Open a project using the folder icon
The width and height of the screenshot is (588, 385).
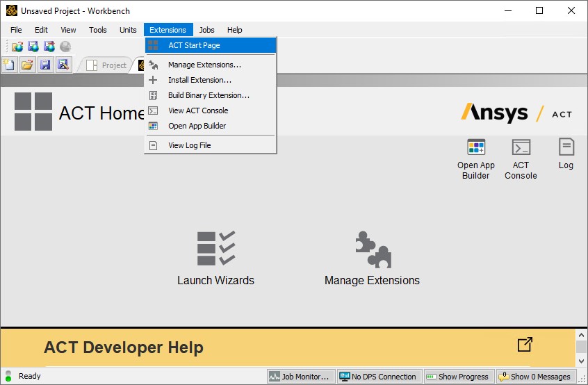27,65
